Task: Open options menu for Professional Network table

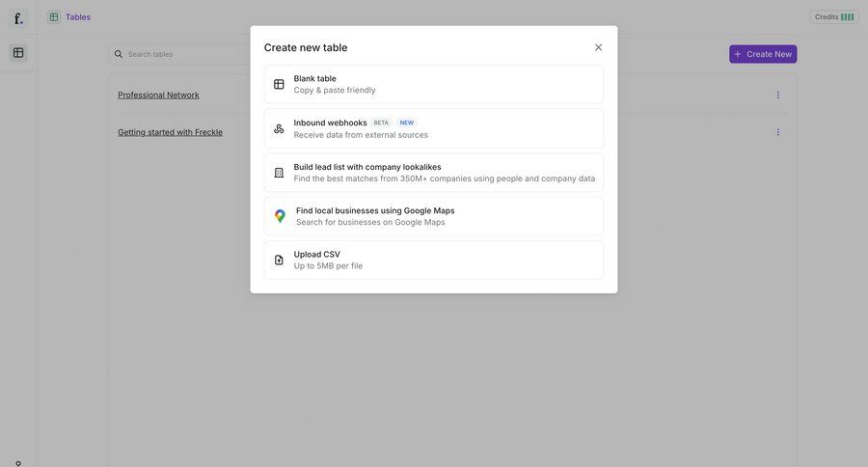Action: click(777, 95)
